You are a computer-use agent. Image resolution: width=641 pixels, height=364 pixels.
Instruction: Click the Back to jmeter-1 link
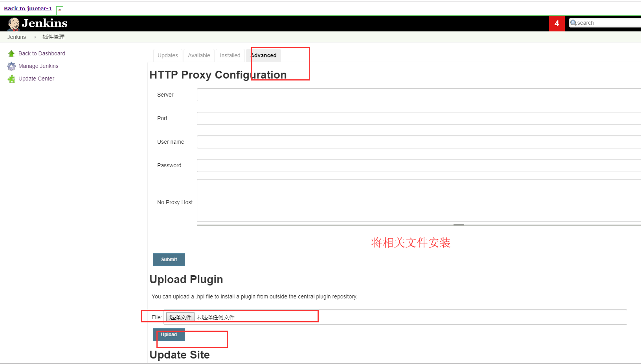28,8
